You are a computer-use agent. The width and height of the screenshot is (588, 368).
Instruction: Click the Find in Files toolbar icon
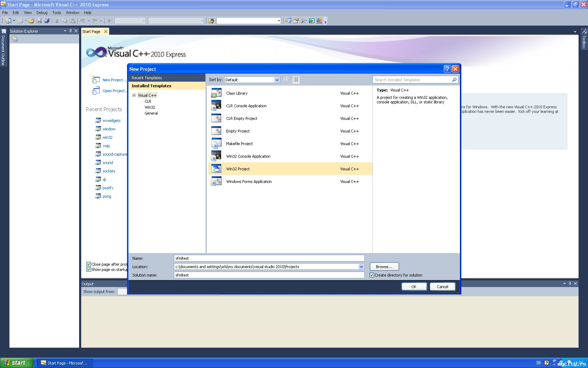coord(211,21)
